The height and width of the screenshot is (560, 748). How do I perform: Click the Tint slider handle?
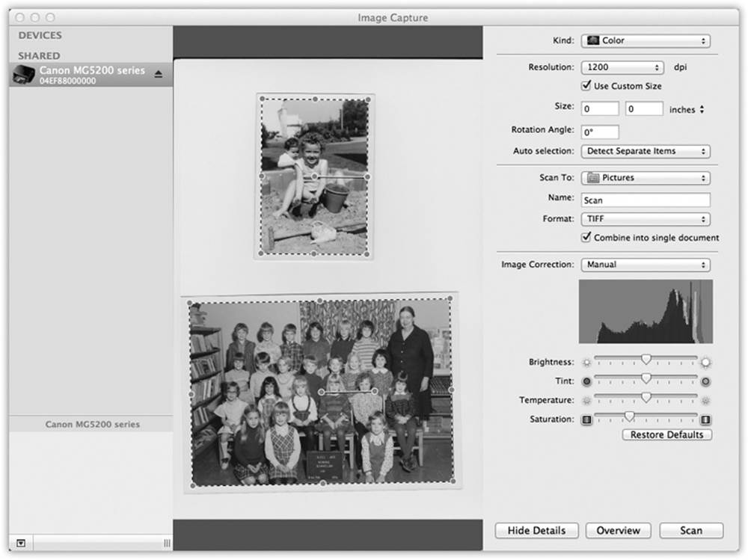646,378
